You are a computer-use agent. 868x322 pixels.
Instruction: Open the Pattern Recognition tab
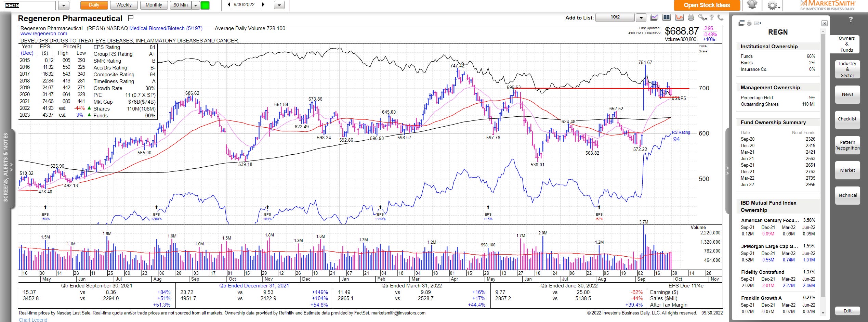847,145
